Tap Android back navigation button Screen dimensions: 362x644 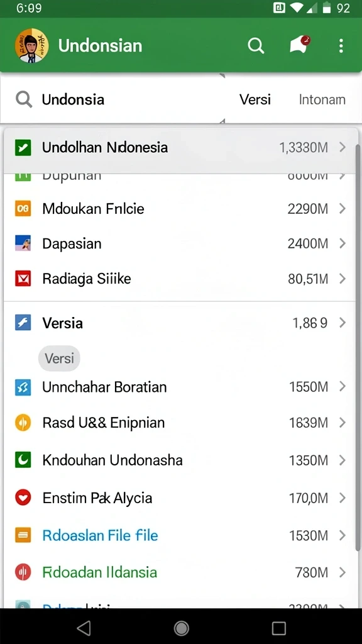(x=84, y=628)
